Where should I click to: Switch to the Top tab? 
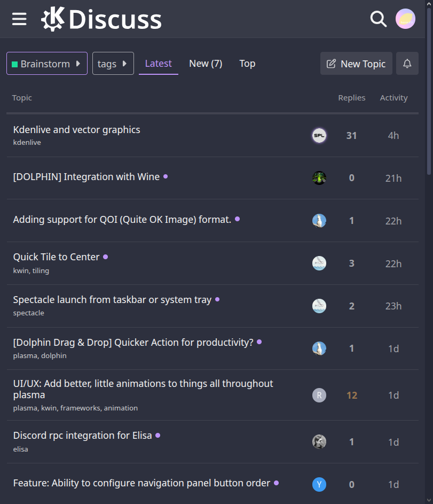(x=247, y=63)
